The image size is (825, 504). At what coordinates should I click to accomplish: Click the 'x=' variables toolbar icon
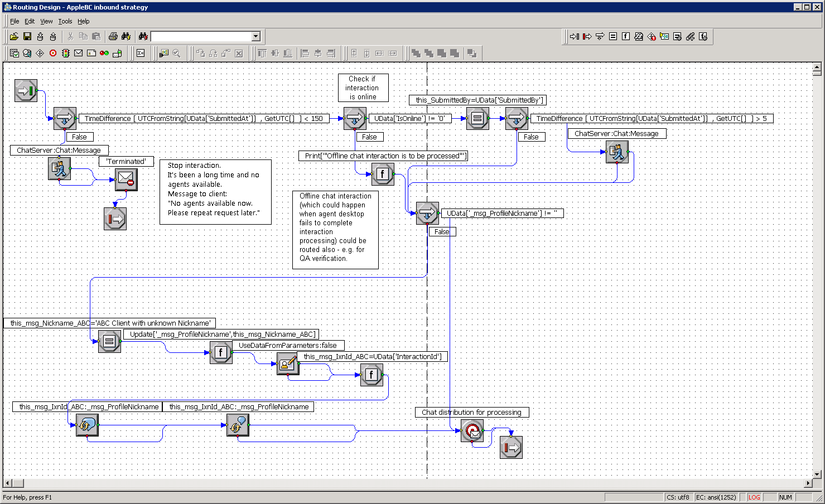point(141,54)
